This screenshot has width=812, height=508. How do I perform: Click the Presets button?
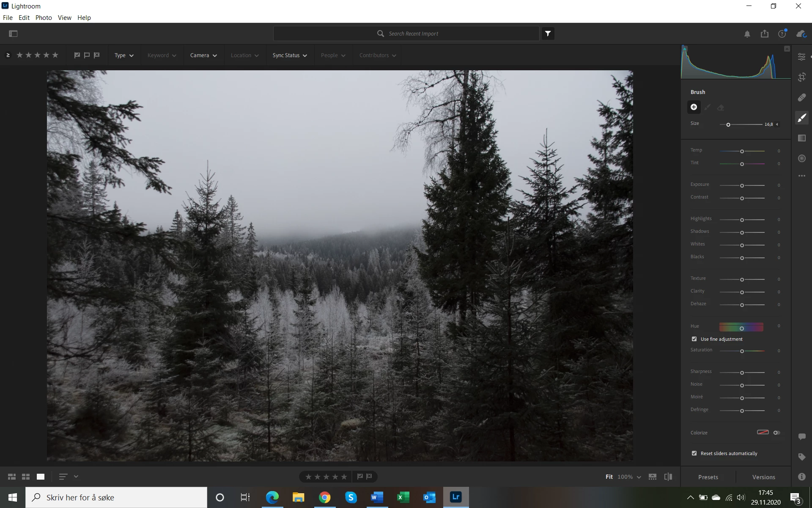click(708, 477)
